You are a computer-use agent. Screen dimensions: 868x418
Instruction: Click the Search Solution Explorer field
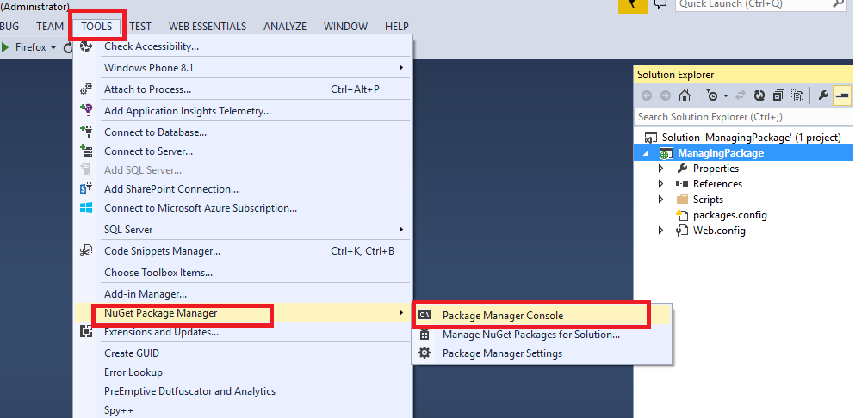(x=744, y=117)
